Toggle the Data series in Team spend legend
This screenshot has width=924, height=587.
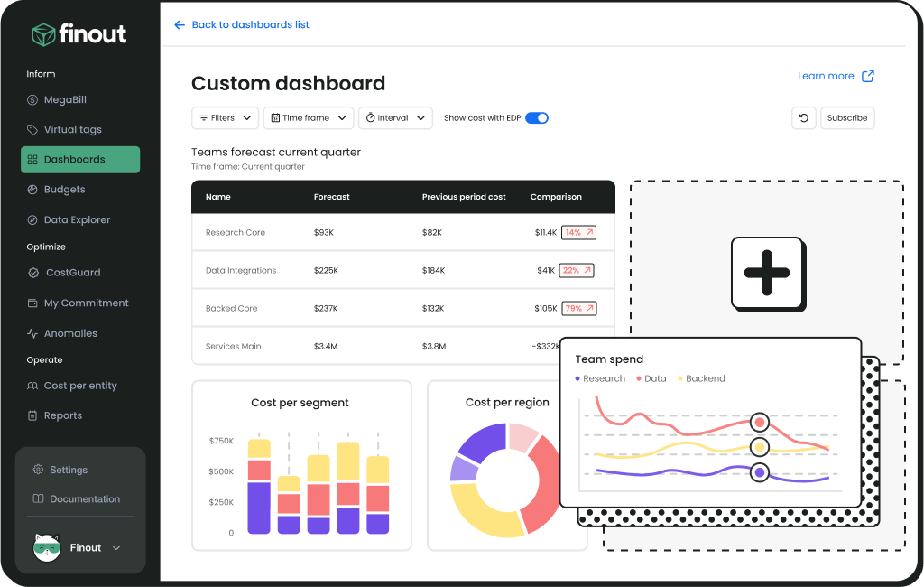(651, 378)
